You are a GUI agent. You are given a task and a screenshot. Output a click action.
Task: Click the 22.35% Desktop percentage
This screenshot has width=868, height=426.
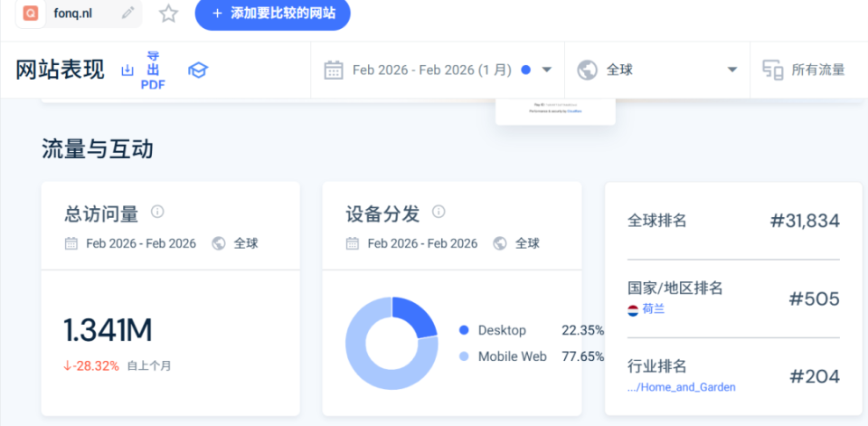point(583,330)
